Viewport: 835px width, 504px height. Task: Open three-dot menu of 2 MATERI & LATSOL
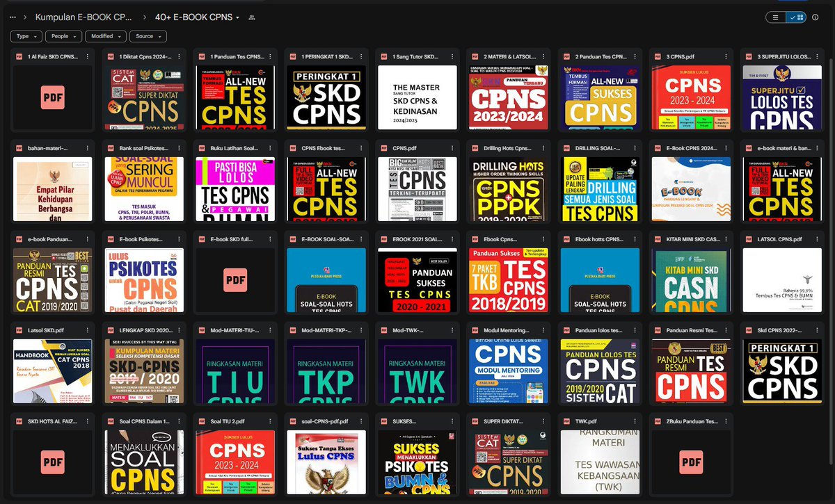tap(543, 57)
